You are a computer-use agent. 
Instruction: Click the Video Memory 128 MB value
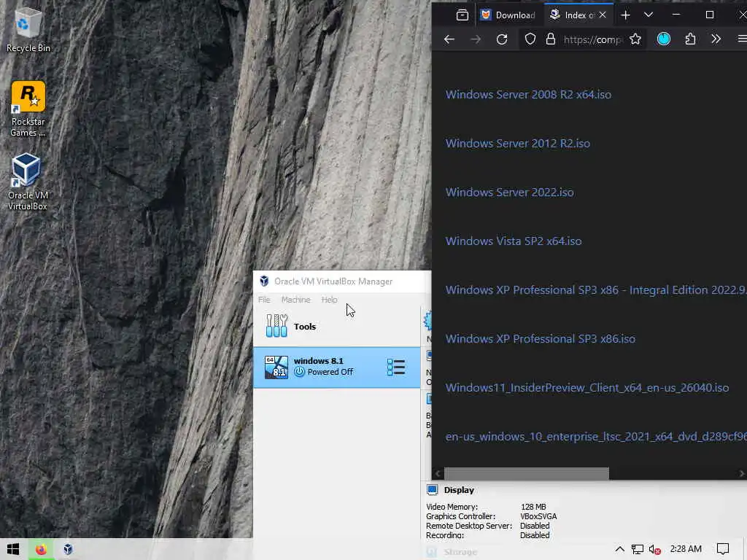click(x=533, y=507)
